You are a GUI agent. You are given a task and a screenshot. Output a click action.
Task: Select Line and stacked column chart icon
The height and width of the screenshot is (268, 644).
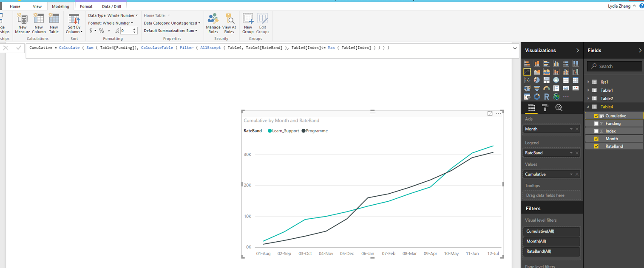pos(556,72)
